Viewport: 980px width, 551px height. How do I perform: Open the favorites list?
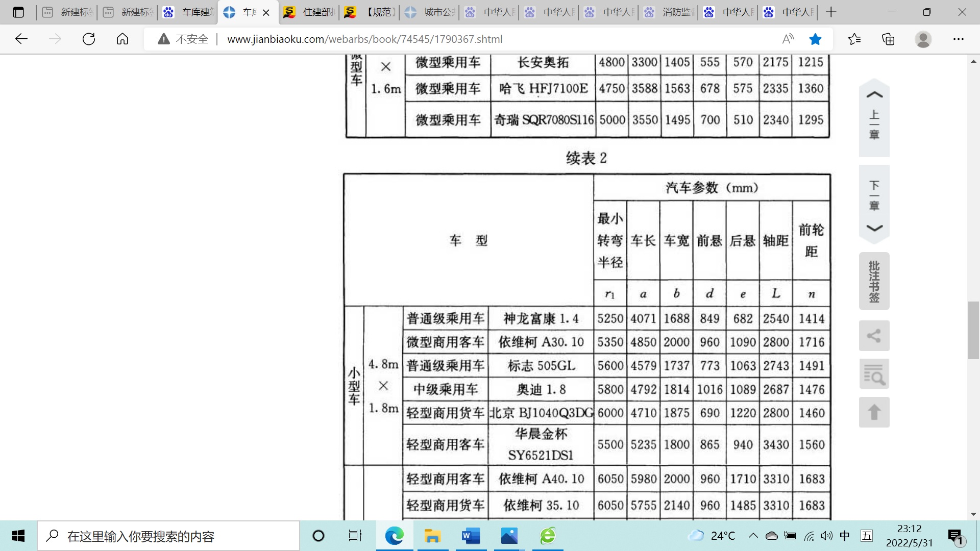854,39
